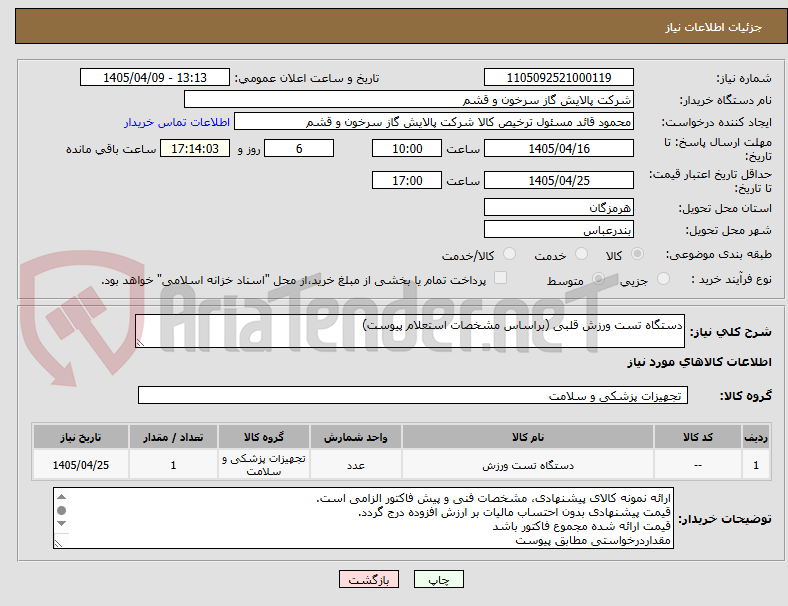
Task: Click the نام کالا column header
Action: [x=528, y=437]
